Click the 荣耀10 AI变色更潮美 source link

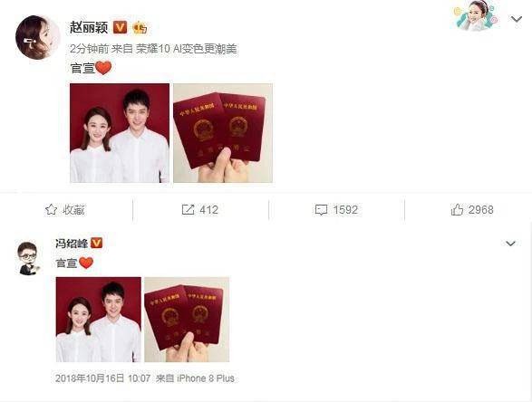coord(187,49)
